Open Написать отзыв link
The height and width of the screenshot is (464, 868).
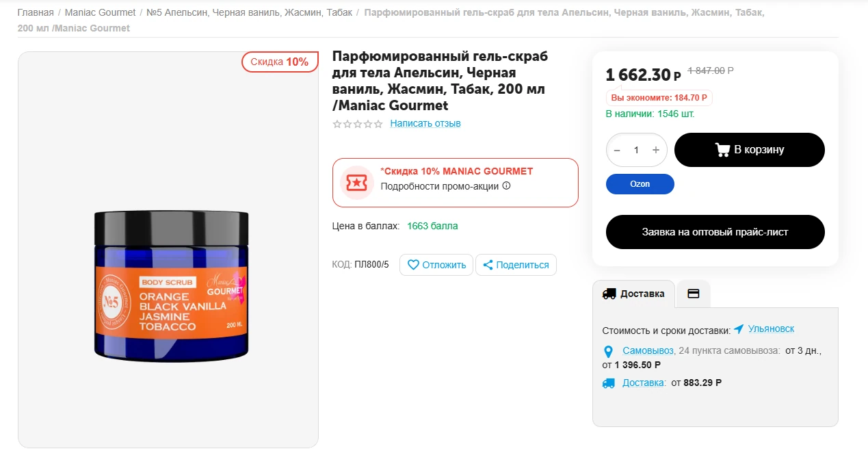coord(425,124)
